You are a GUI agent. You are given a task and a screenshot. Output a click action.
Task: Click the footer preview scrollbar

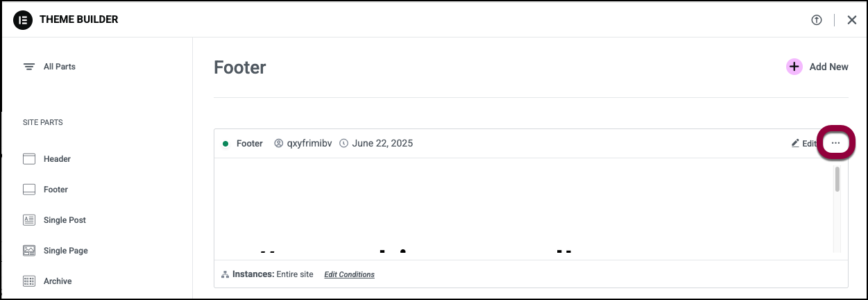[837, 179]
